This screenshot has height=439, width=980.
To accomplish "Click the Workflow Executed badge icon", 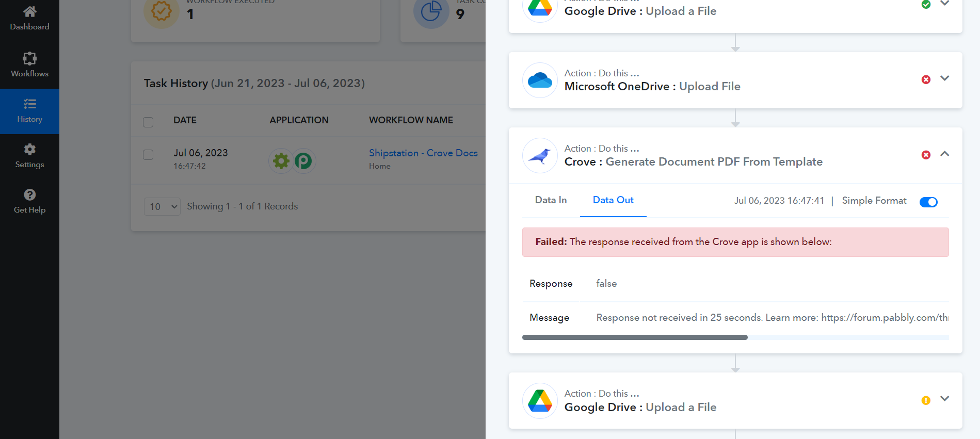I will [161, 11].
